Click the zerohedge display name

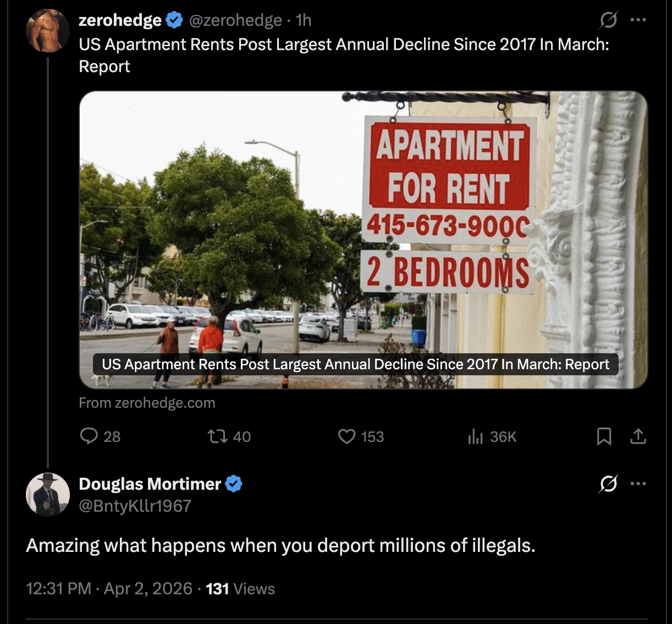tap(120, 20)
